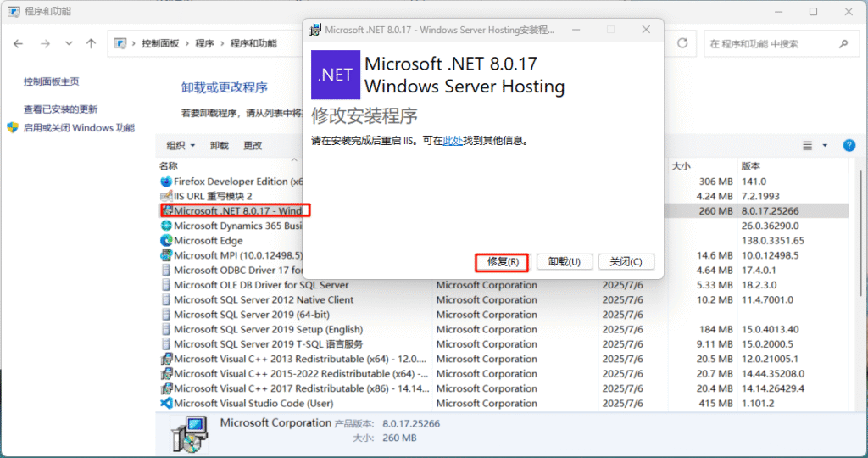Screen dimensions: 868x458
Task: Click the shield icon beside Windows 功能
Action: point(13,128)
